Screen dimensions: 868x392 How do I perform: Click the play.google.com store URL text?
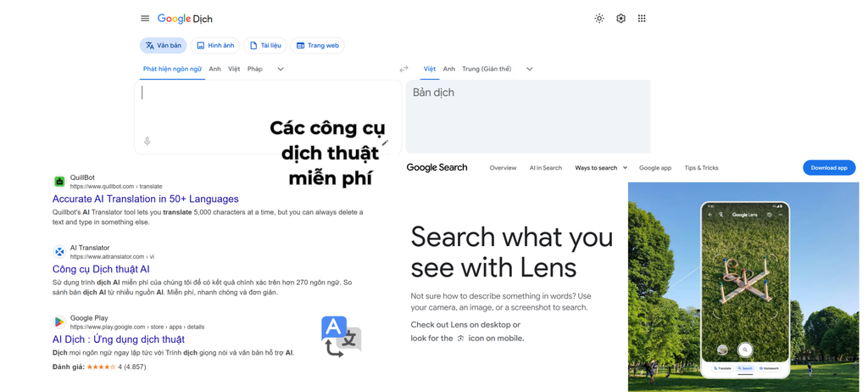137,328
